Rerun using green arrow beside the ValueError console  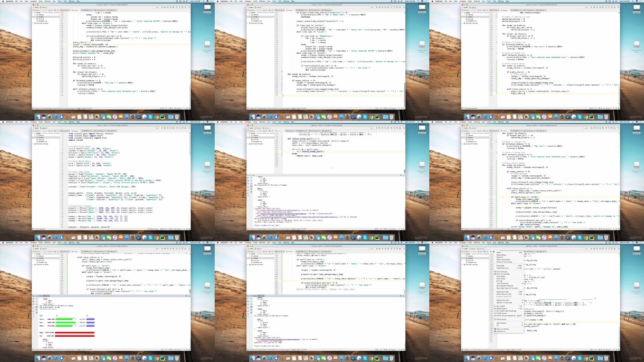pos(248,178)
